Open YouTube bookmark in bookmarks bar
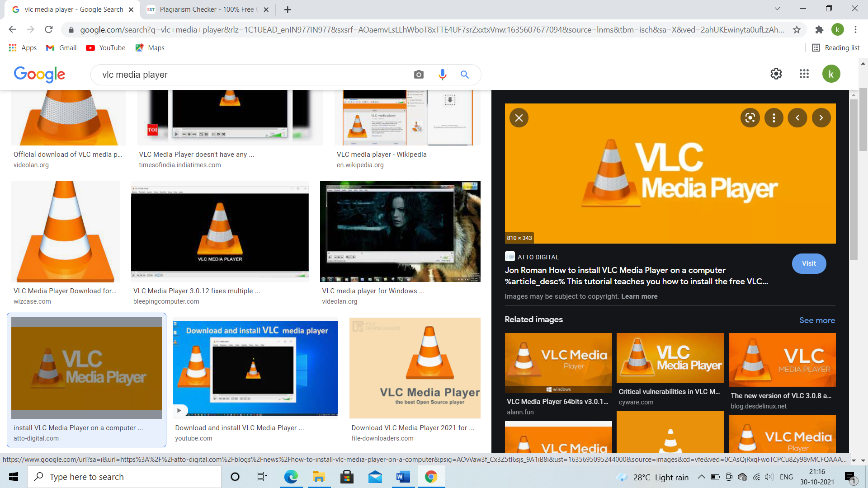 106,48
